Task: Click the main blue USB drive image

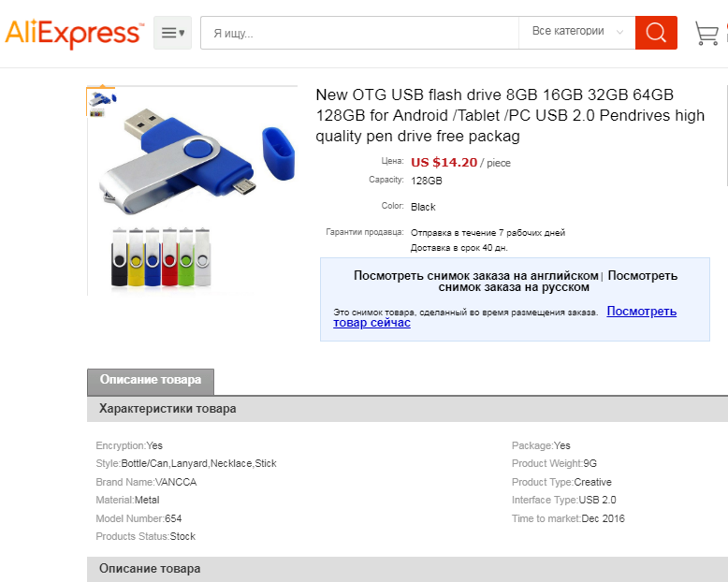Action: [x=197, y=161]
